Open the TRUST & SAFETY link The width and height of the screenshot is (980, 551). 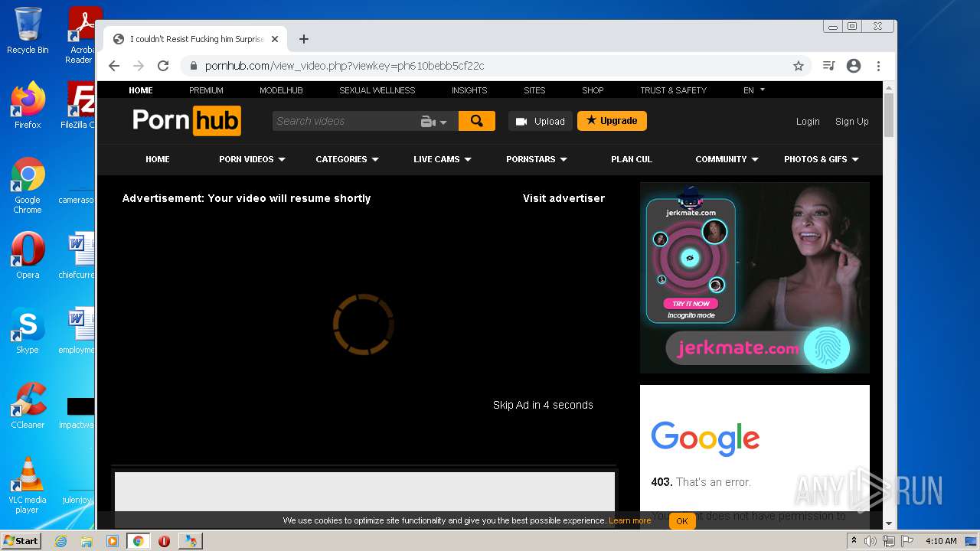point(673,90)
